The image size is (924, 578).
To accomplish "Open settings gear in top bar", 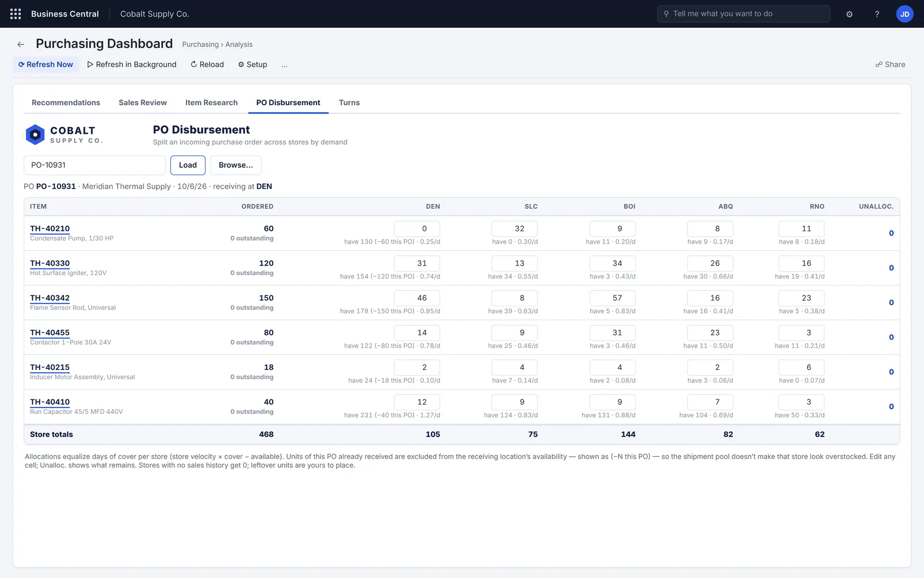I will (850, 14).
